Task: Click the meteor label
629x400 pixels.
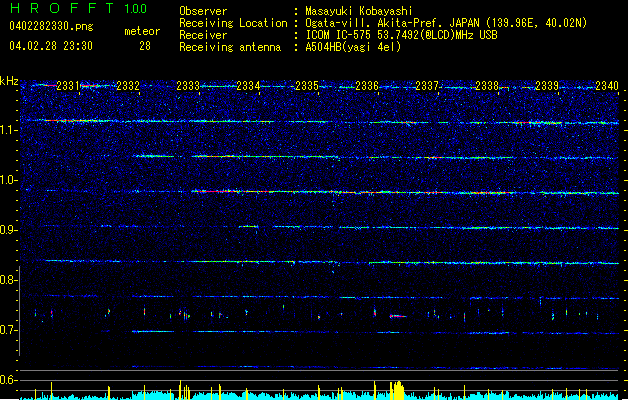Action: [142, 31]
